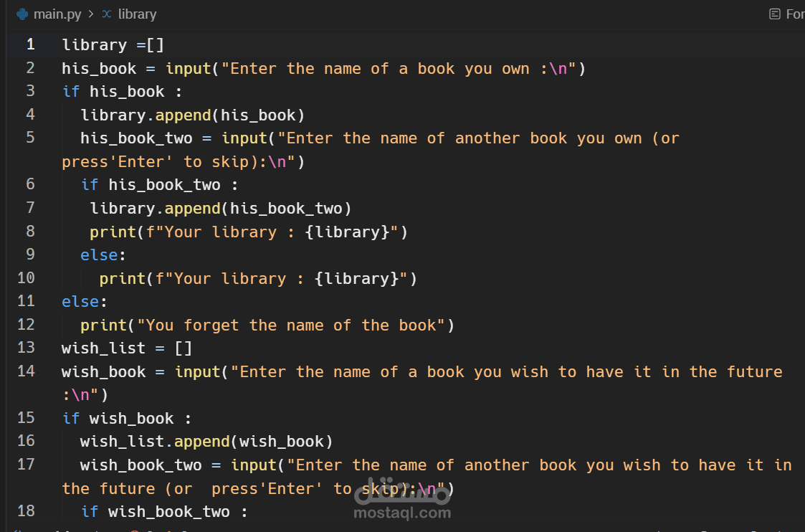
Task: Click line number 16 in the gutter
Action: pyautogui.click(x=27, y=441)
